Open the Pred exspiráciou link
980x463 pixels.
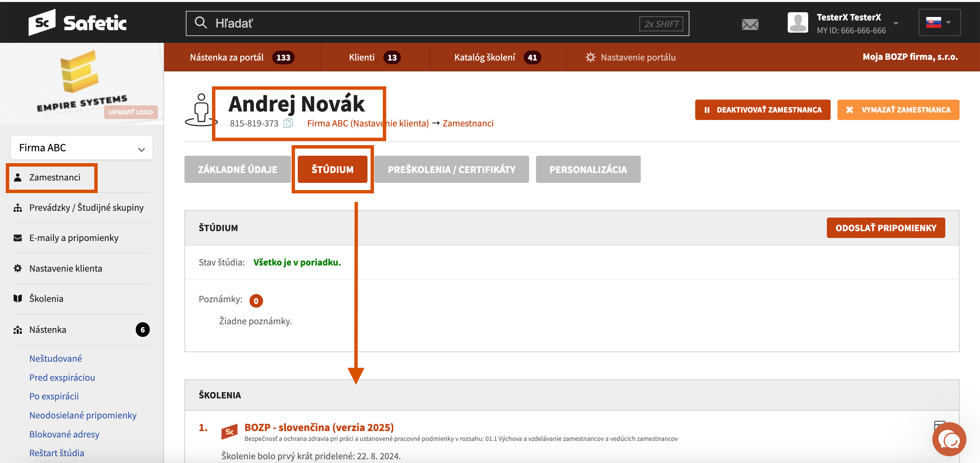tap(62, 377)
